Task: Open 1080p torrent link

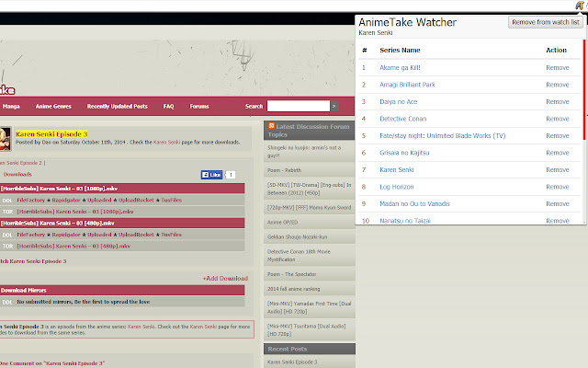Action: [x=75, y=212]
